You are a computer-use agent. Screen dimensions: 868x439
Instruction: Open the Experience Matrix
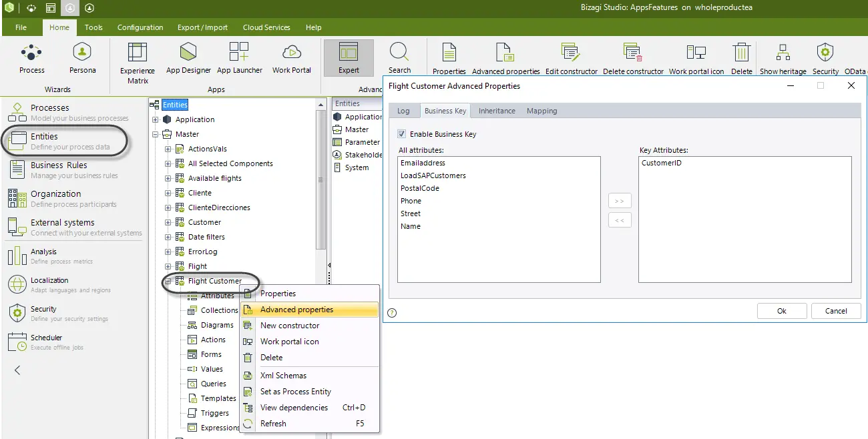[x=138, y=63]
